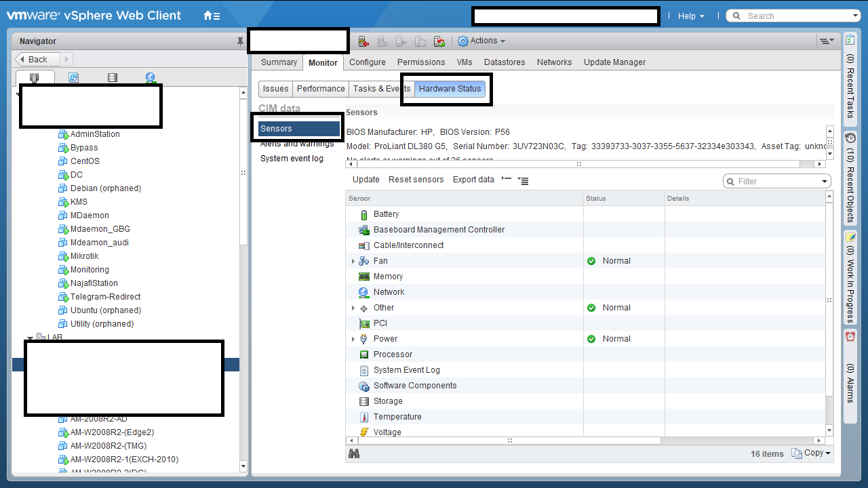This screenshot has width=868, height=488.
Task: Select the Telegram-Redirect virtual machine
Action: click(105, 297)
